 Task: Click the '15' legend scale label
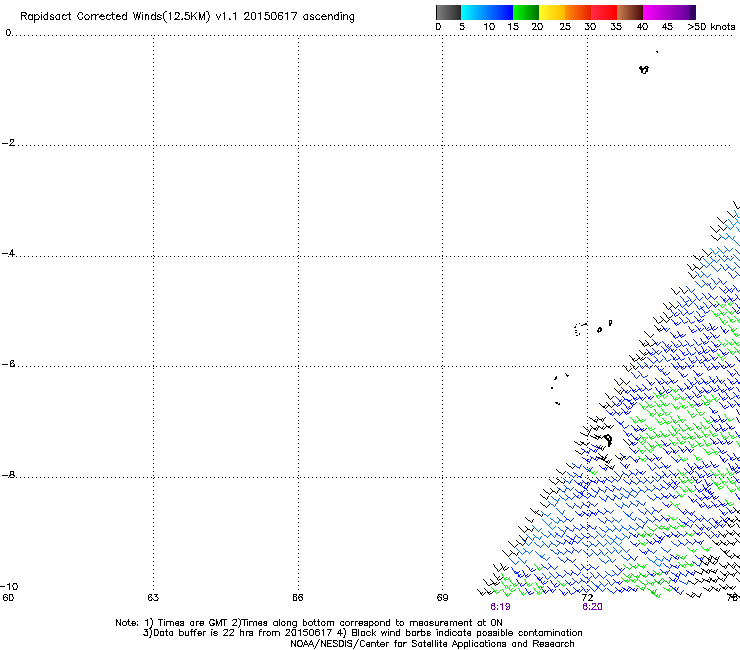point(513,27)
